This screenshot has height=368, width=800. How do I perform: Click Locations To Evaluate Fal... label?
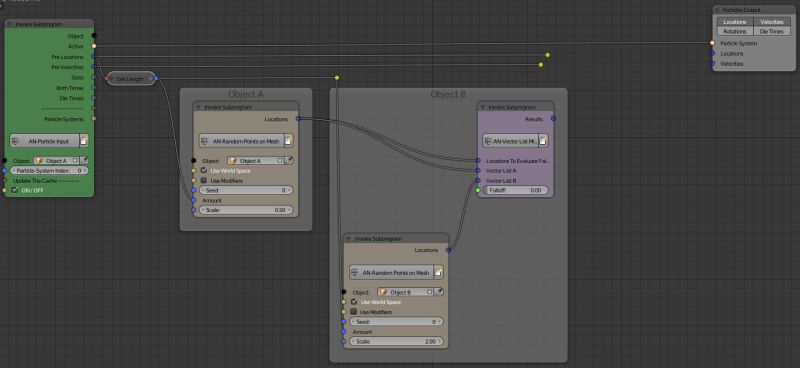517,160
